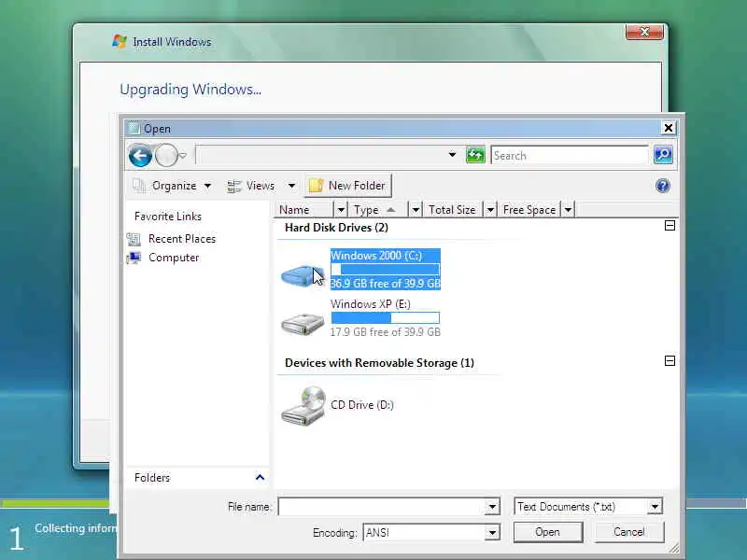
Task: Expand the Views dropdown arrow
Action: [x=291, y=186]
